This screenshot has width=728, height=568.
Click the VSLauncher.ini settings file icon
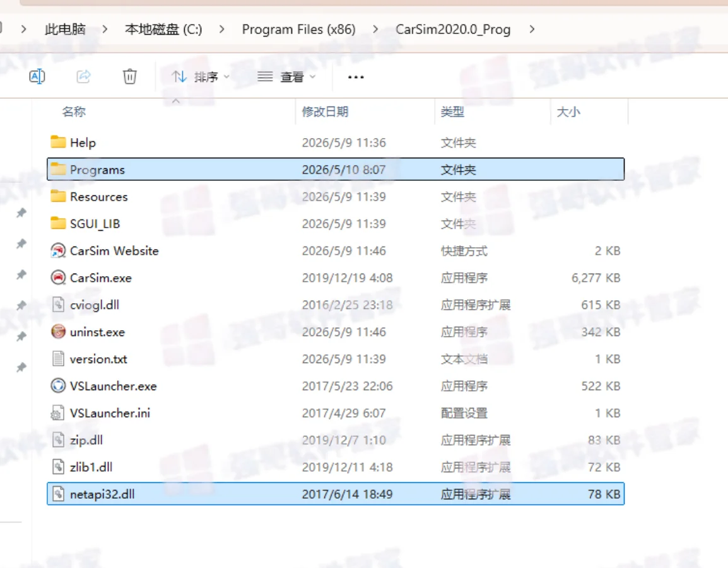click(x=58, y=412)
